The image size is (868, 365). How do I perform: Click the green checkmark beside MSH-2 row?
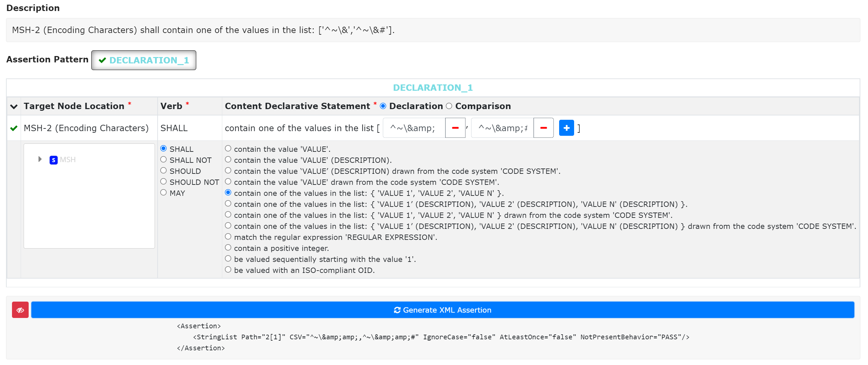point(13,128)
